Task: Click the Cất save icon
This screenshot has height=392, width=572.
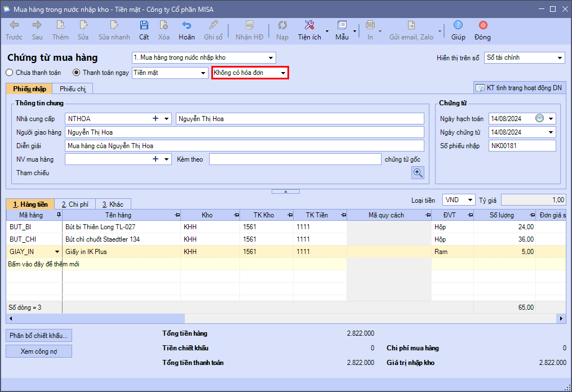Action: [144, 26]
